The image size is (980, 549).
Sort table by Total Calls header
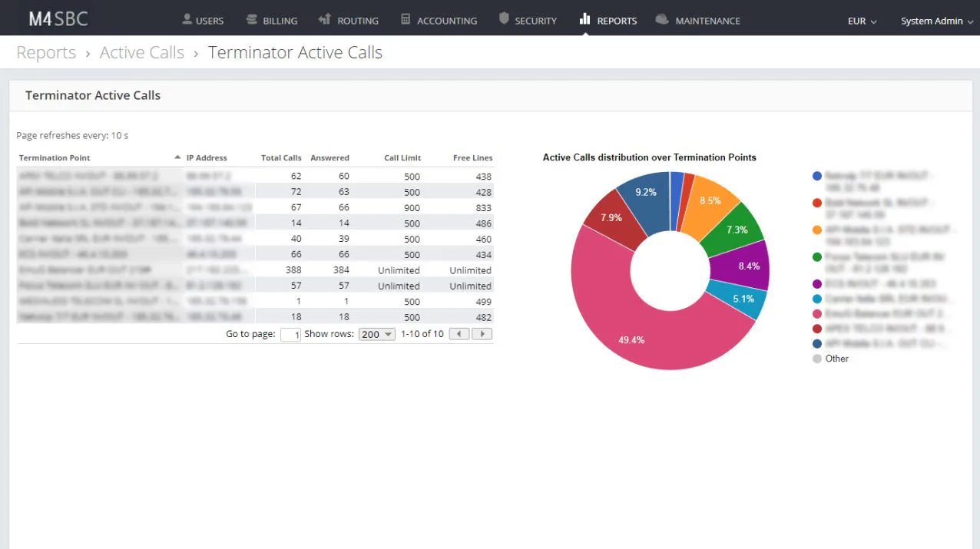point(281,158)
